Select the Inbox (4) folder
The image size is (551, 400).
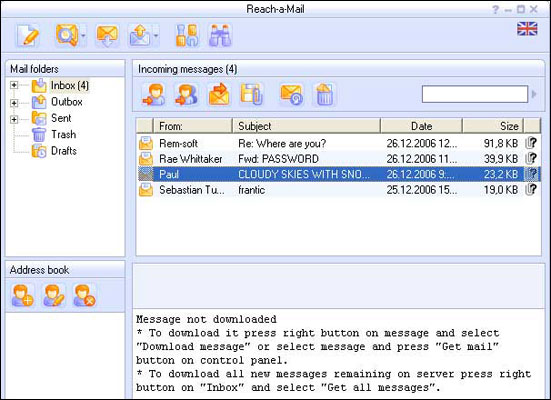point(70,85)
